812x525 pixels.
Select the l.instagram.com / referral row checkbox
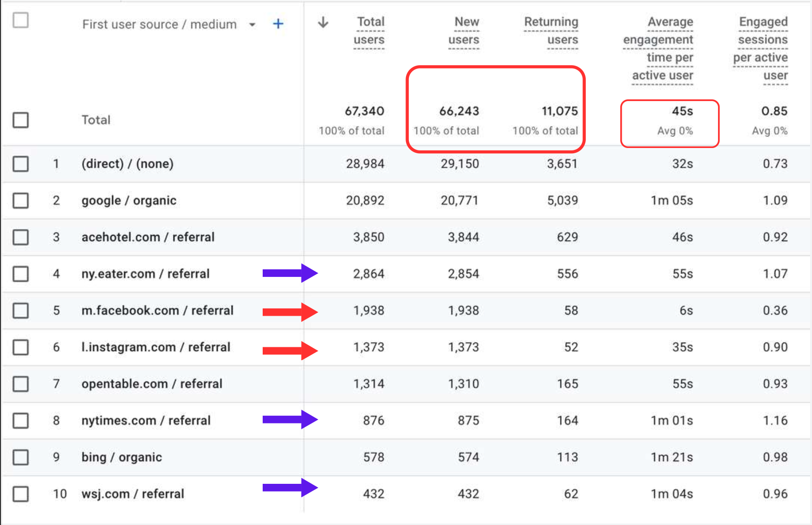21,347
